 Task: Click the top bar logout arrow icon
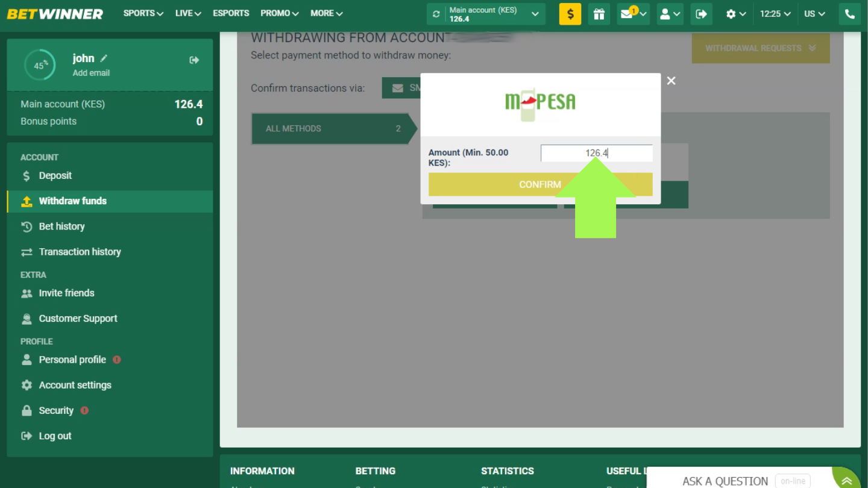click(701, 14)
